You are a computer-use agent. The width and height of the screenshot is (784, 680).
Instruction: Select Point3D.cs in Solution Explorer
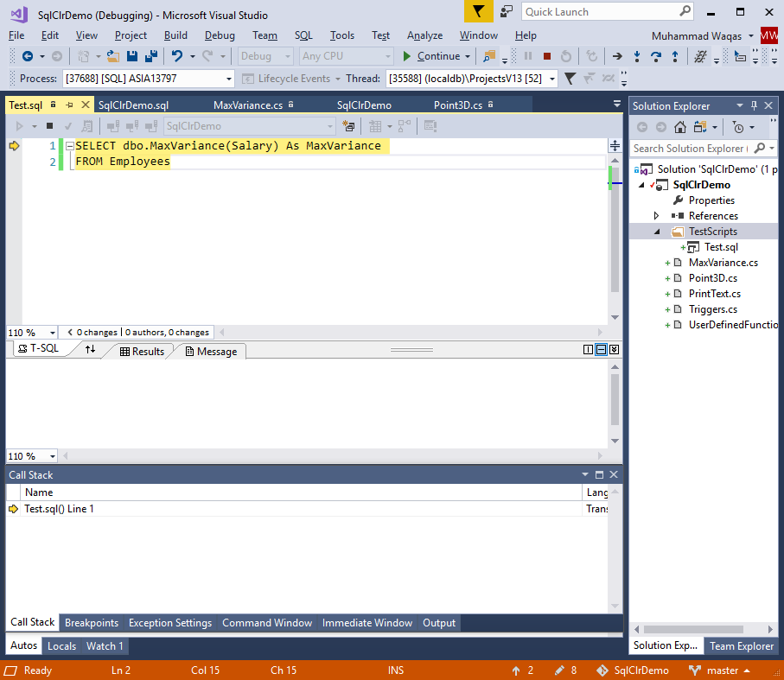tap(712, 278)
